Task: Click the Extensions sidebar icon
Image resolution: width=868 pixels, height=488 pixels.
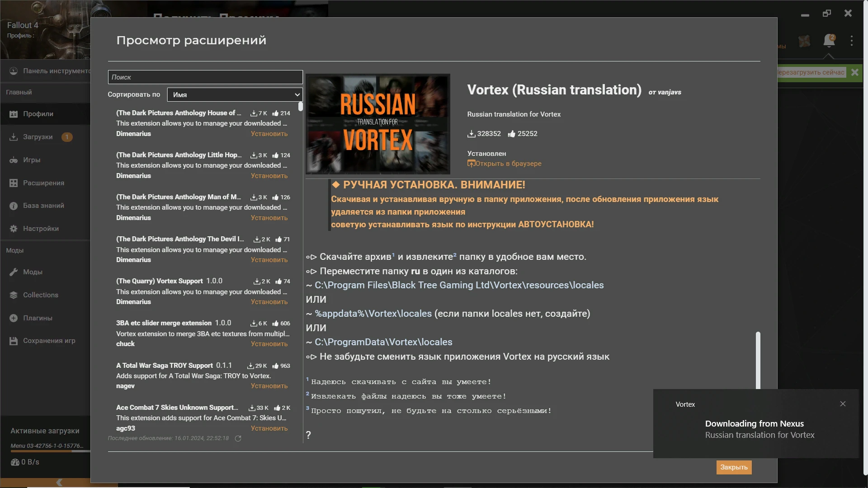Action: [14, 183]
